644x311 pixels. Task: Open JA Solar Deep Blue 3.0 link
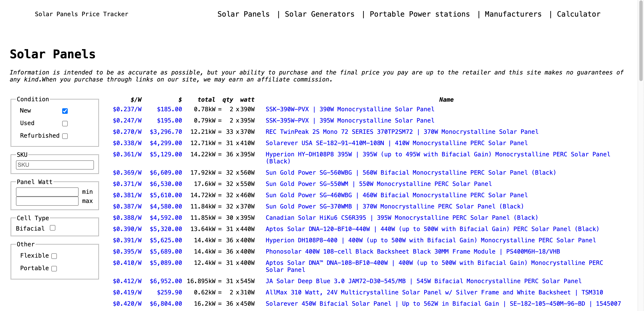(x=424, y=281)
